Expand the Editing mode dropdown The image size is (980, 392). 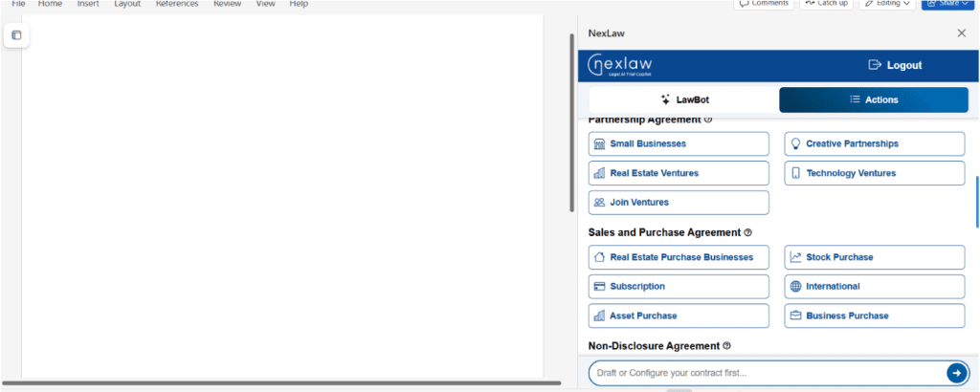887,4
